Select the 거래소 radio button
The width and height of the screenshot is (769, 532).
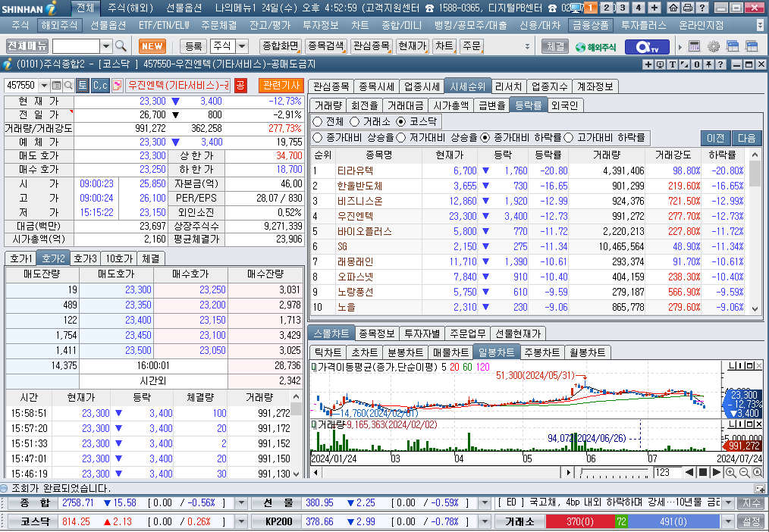click(355, 121)
